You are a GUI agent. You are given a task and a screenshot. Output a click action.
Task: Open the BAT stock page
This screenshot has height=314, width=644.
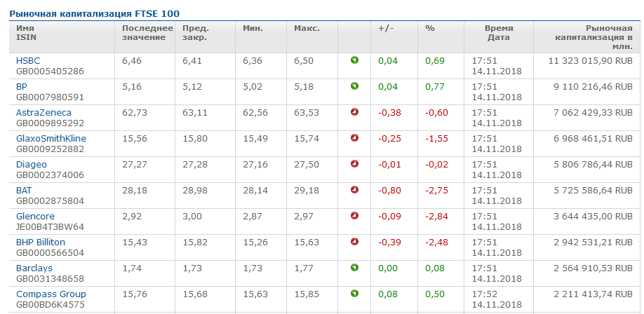click(24, 191)
